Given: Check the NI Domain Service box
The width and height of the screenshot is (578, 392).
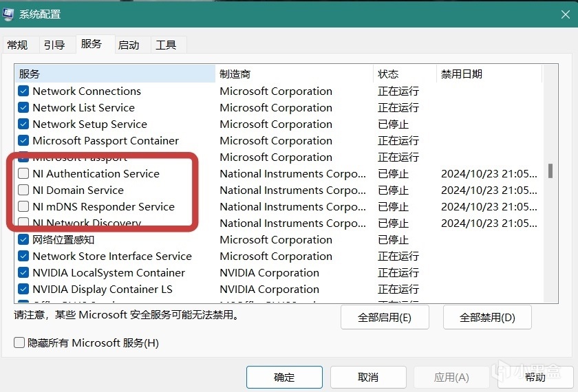Looking at the screenshot, I should pyautogui.click(x=24, y=190).
